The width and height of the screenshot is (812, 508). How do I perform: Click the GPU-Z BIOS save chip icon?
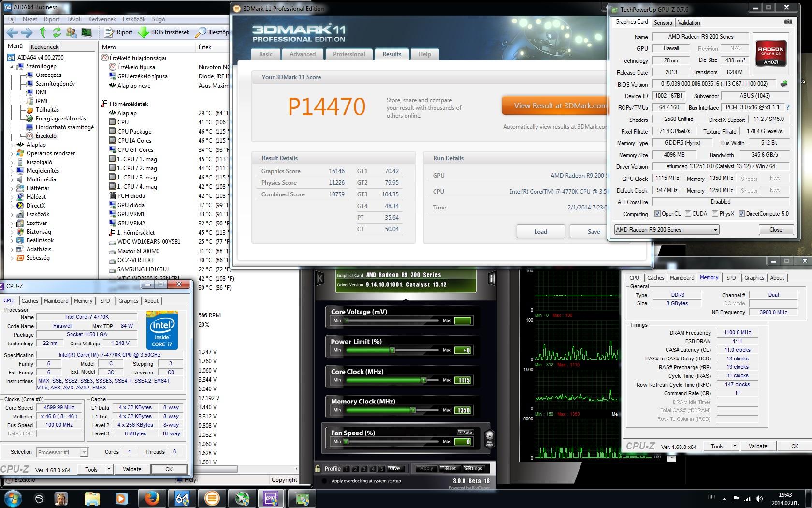pyautogui.click(x=784, y=84)
